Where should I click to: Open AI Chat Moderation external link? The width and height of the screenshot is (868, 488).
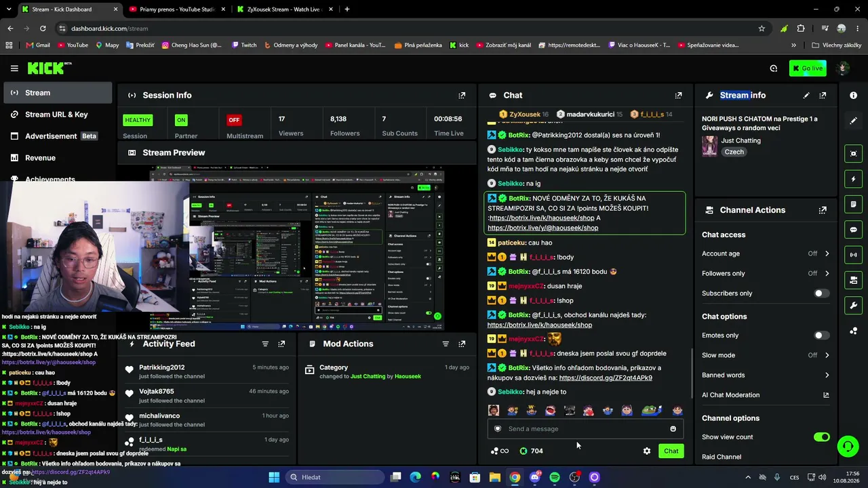point(826,395)
